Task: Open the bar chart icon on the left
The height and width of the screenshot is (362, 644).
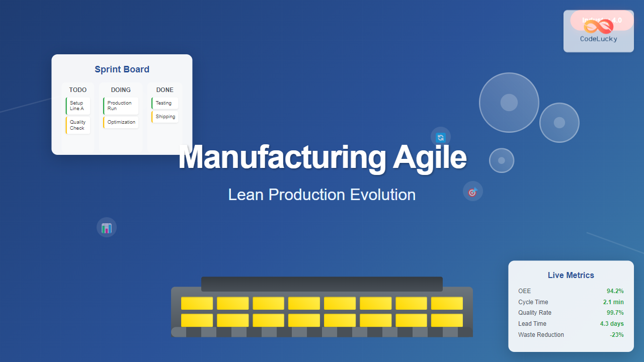Action: 106,227
